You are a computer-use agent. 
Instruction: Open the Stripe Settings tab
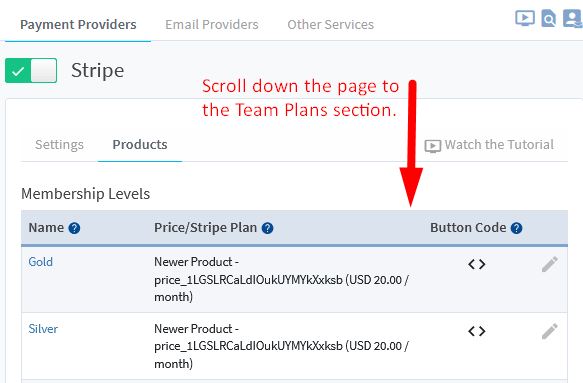pyautogui.click(x=59, y=145)
